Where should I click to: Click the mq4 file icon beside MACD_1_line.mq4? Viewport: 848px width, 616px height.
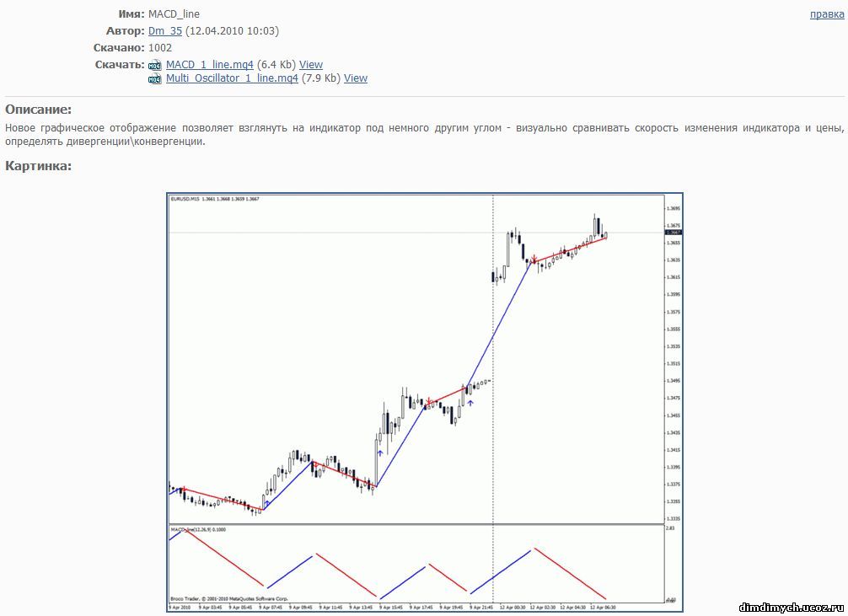pos(154,66)
